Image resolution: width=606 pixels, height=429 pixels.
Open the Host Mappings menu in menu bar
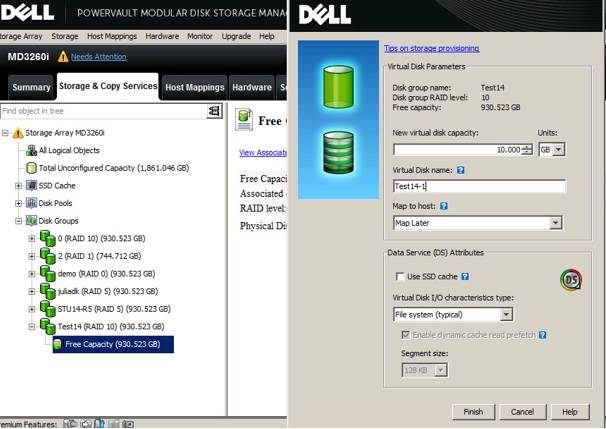click(x=112, y=36)
